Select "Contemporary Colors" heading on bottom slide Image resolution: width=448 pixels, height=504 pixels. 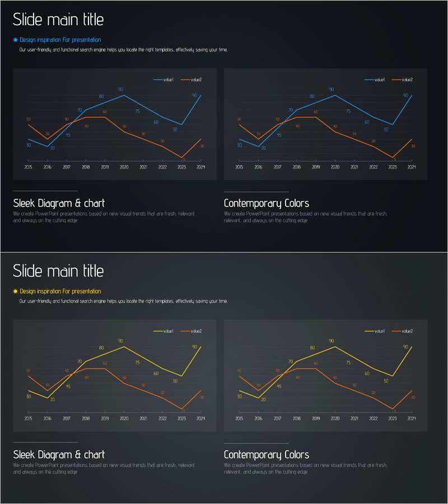point(267,455)
